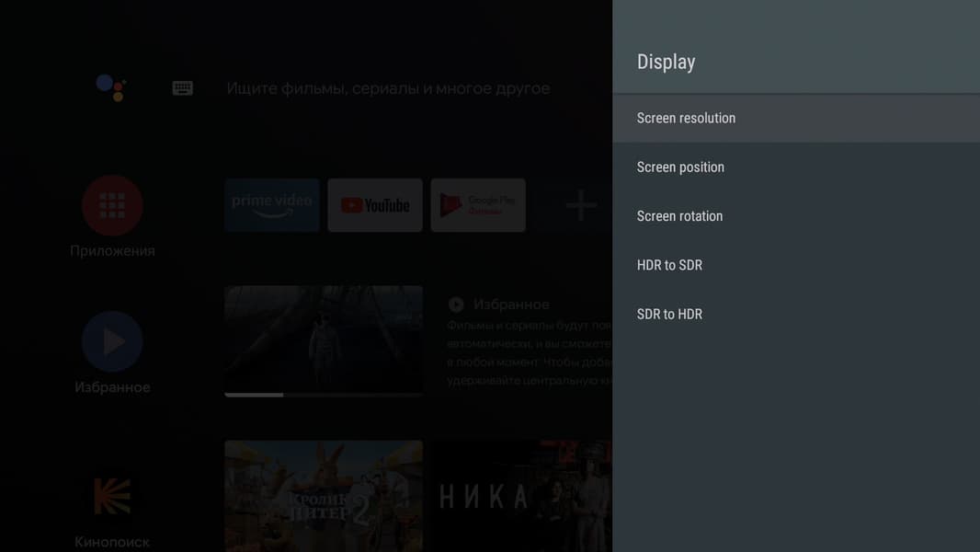Click the Избранное heading beside the thumbnail
This screenshot has width=980, height=552.
(x=511, y=305)
